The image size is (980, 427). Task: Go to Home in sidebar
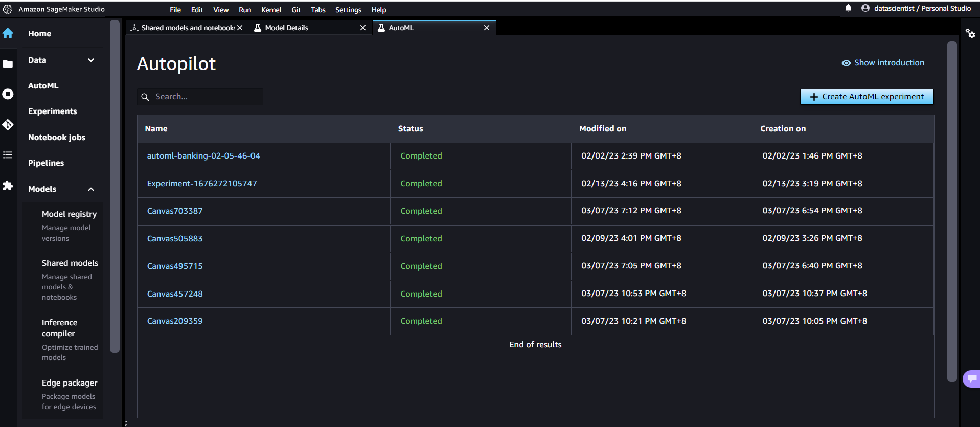(39, 34)
